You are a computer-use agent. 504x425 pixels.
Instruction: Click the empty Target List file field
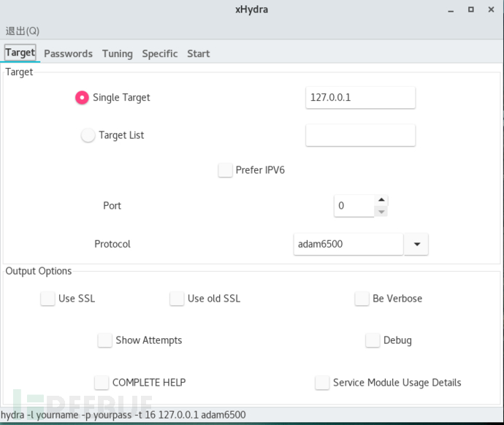click(360, 135)
